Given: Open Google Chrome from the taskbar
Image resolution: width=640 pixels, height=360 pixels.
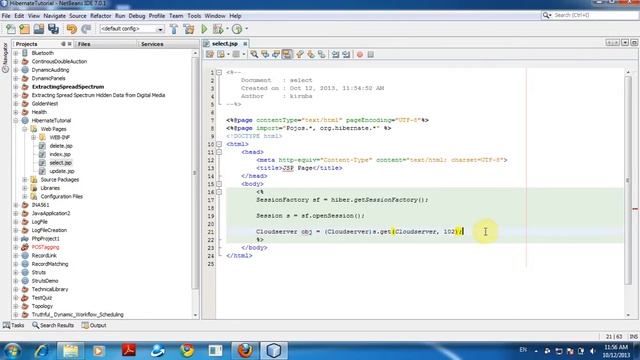Looking at the screenshot, I should point(187,350).
